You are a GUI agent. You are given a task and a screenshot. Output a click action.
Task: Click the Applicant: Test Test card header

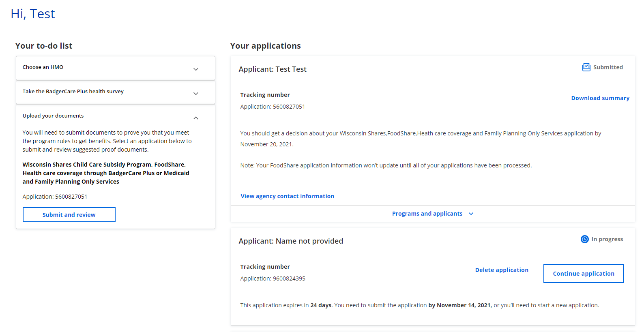click(273, 69)
